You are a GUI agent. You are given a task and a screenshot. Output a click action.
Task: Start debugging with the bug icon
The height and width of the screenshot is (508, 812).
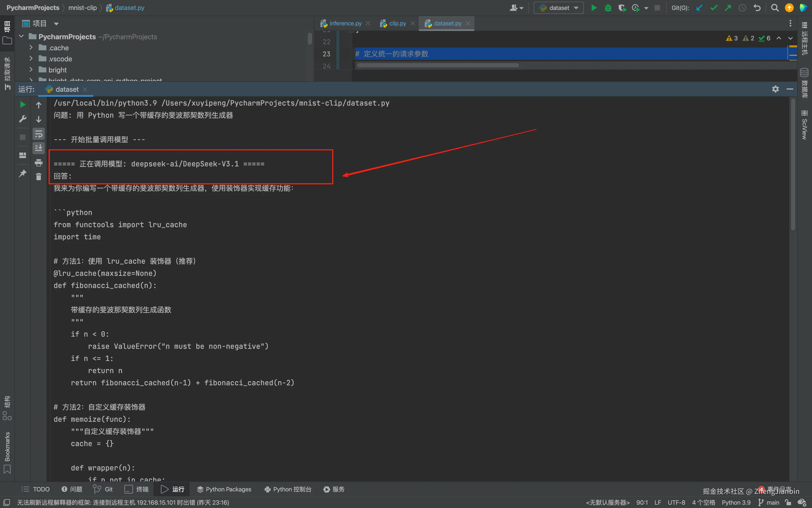(x=608, y=8)
